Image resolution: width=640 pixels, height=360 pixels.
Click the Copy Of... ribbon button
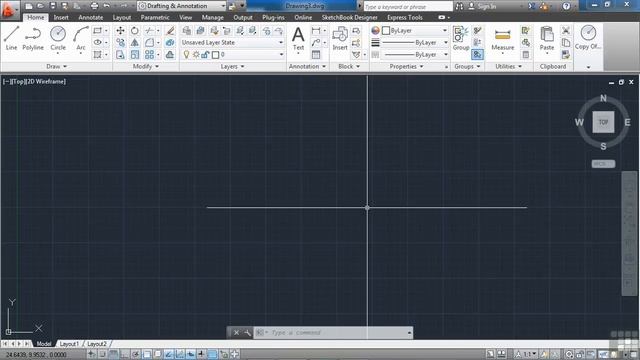[x=588, y=38]
